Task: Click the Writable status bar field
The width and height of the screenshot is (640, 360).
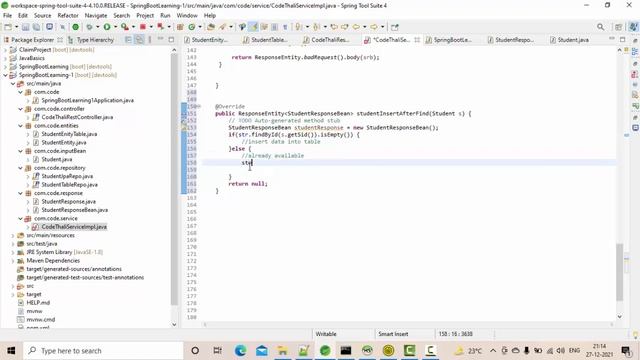Action: tap(326, 334)
